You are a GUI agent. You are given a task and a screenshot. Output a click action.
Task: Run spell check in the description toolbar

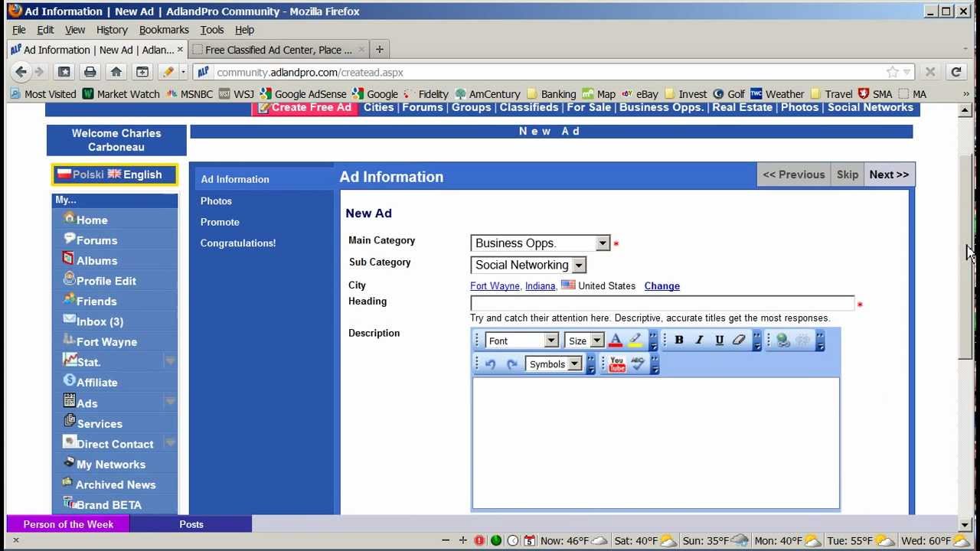pos(638,364)
